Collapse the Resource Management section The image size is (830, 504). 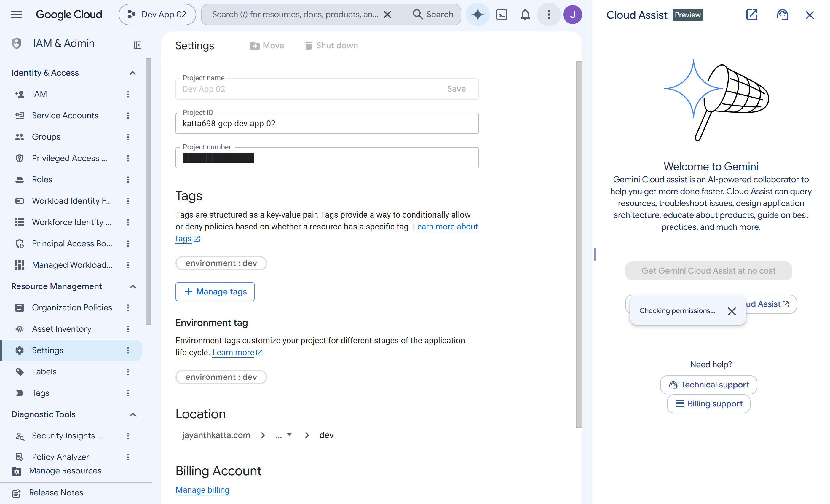pos(133,286)
